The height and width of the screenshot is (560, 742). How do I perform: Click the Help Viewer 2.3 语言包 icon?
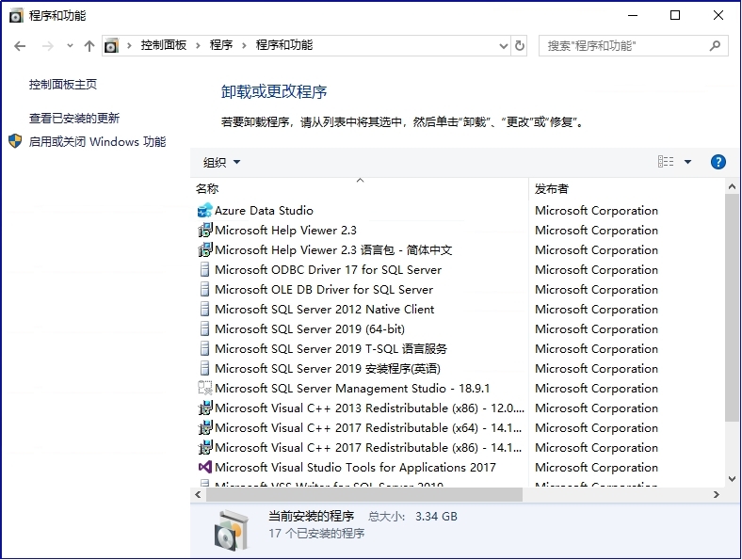point(205,250)
